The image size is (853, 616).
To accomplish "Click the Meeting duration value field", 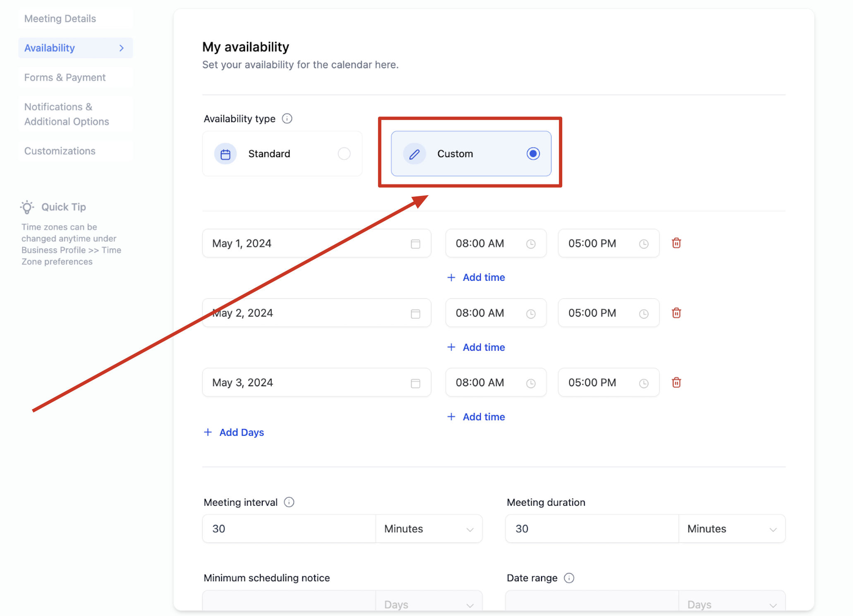I will click(592, 529).
